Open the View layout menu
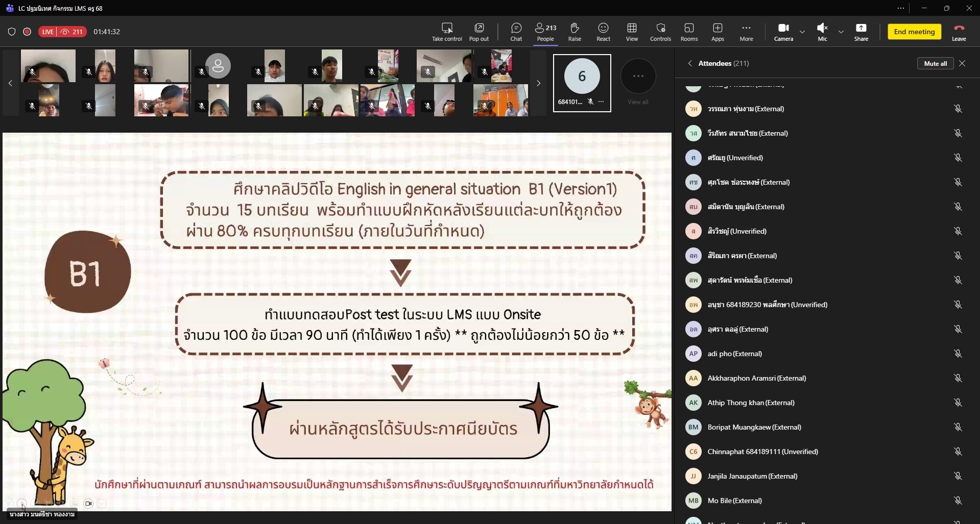Image resolution: width=980 pixels, height=524 pixels. tap(632, 31)
